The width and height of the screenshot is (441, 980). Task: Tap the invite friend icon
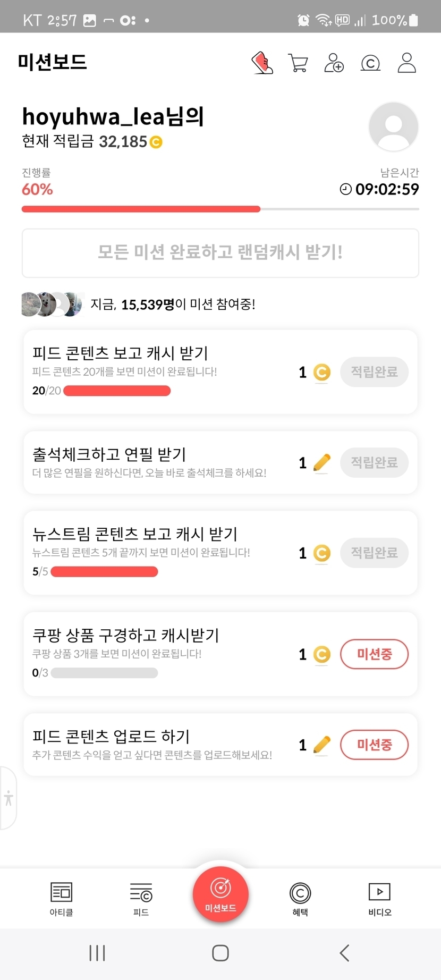(x=334, y=63)
